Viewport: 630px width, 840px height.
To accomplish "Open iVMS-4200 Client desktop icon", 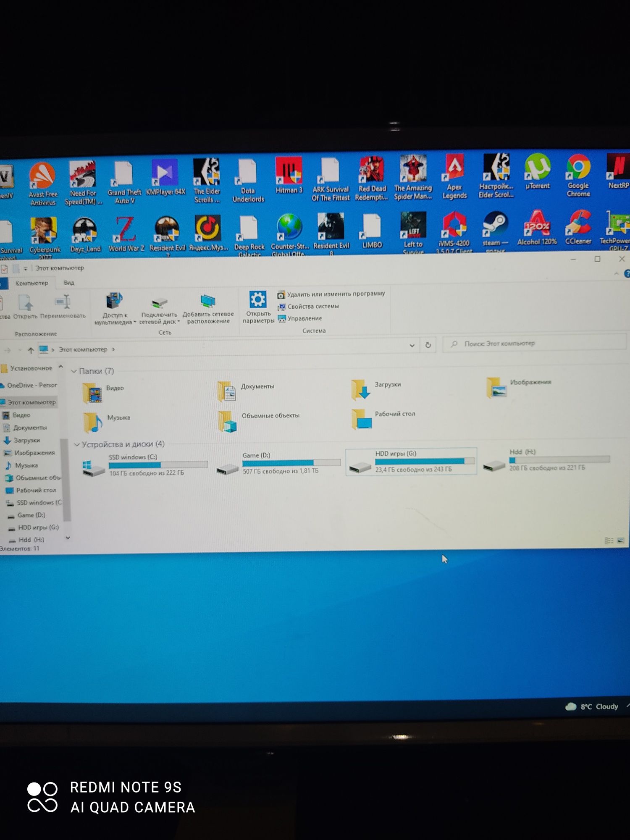I will tap(454, 232).
